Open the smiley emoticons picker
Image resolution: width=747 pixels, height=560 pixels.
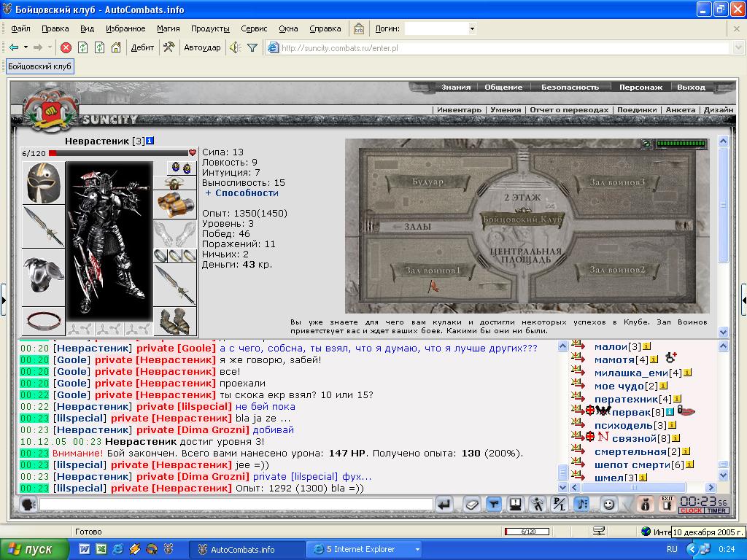(608, 504)
